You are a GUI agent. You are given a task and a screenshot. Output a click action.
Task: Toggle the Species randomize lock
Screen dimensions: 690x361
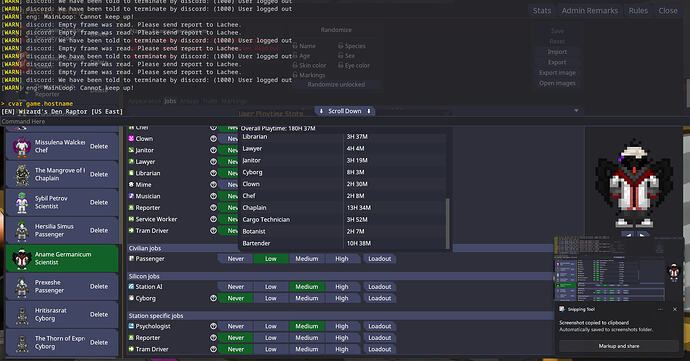(341, 46)
